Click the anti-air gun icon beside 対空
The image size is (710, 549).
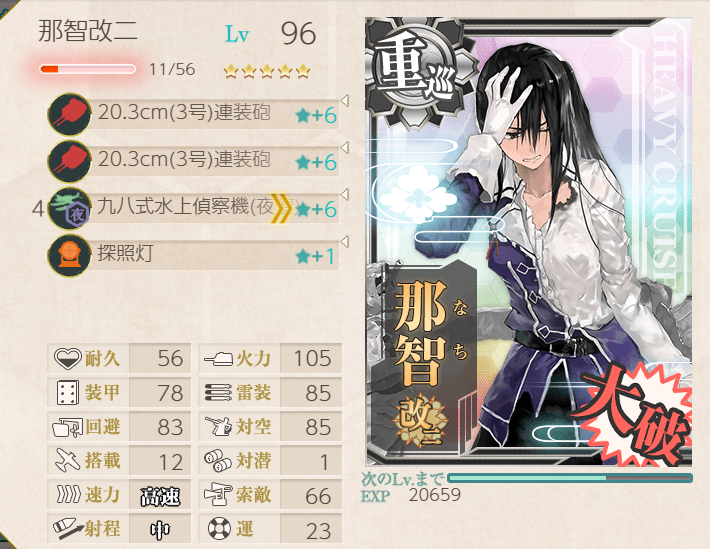[218, 426]
